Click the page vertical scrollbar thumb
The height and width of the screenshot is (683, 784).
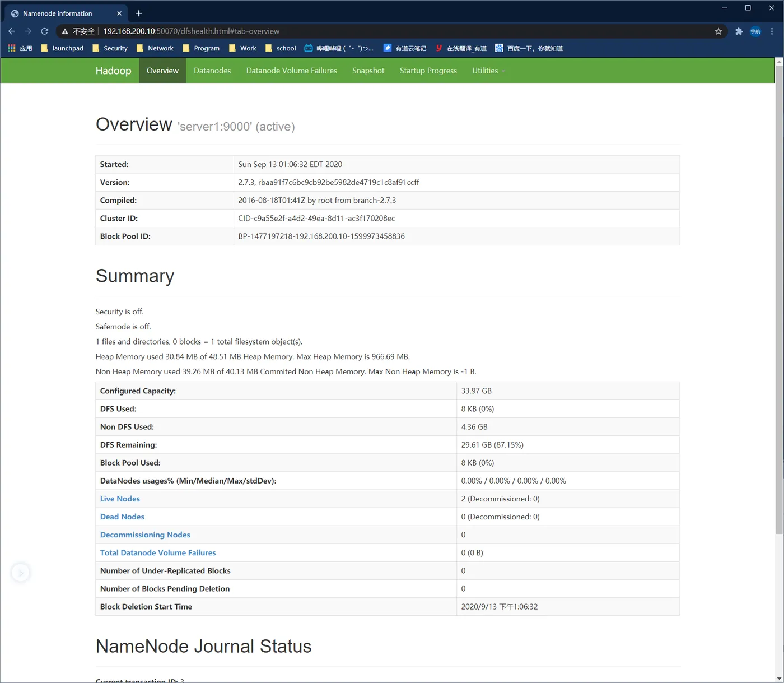coord(779,300)
